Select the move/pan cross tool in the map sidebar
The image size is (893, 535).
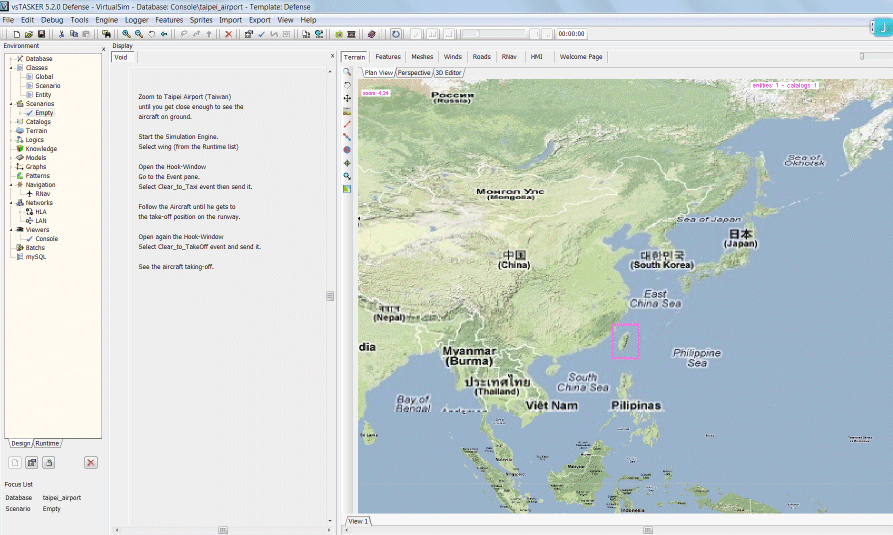point(347,98)
